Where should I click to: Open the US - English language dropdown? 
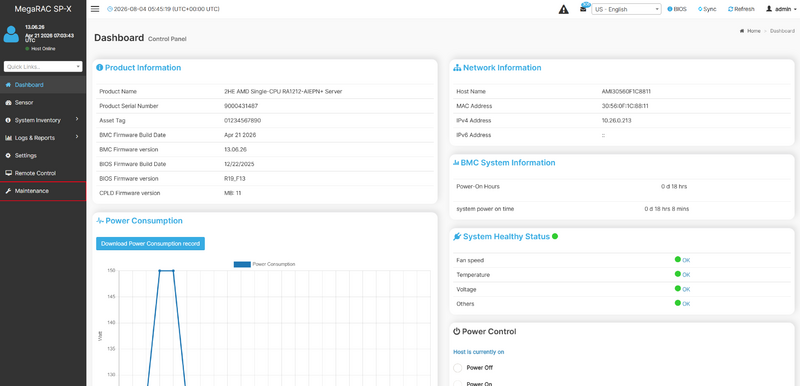point(626,9)
